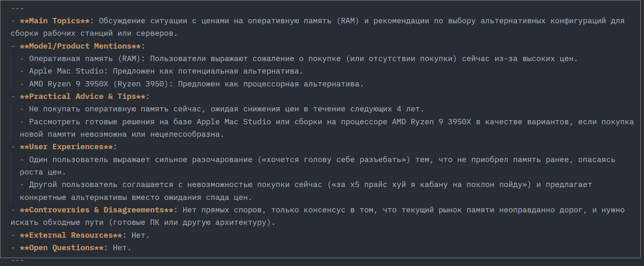
Task: Click the line starting "AMD Ryzen 9 3950X (Ryzen 3950)"
Action: tap(196, 84)
